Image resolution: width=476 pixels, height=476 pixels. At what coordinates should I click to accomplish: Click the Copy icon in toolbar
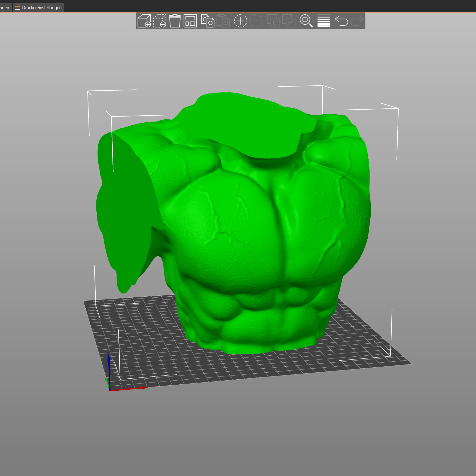[207, 21]
